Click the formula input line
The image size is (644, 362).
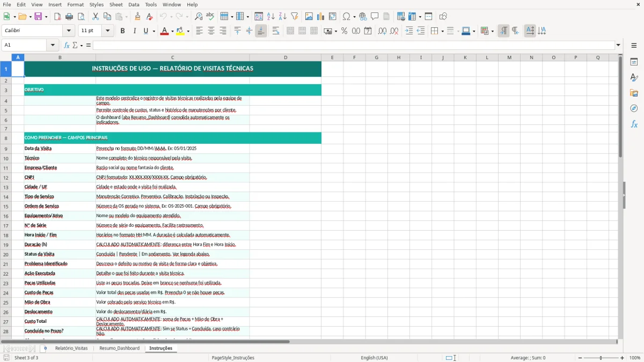354,45
